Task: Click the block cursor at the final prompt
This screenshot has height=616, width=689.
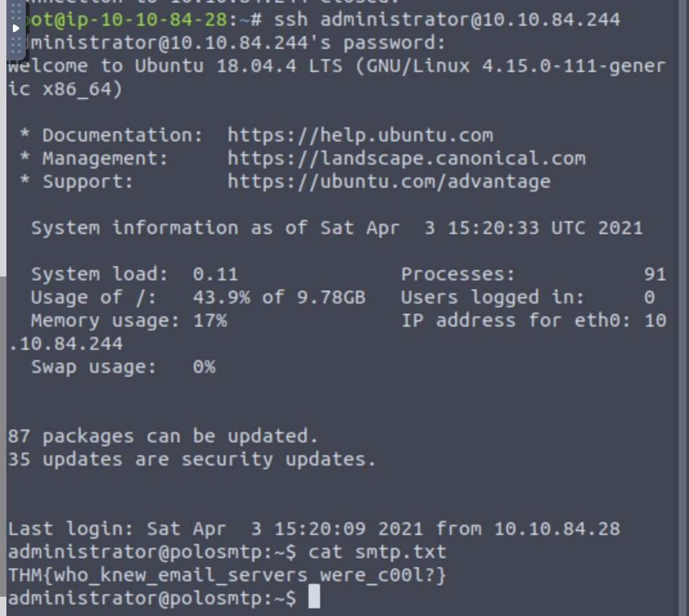Action: 314,598
